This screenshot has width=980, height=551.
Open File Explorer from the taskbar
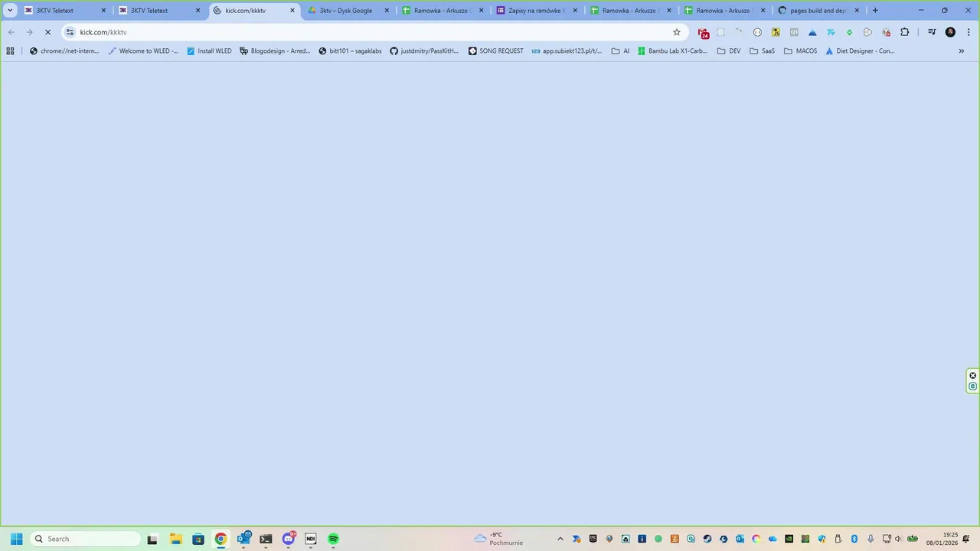tap(175, 539)
